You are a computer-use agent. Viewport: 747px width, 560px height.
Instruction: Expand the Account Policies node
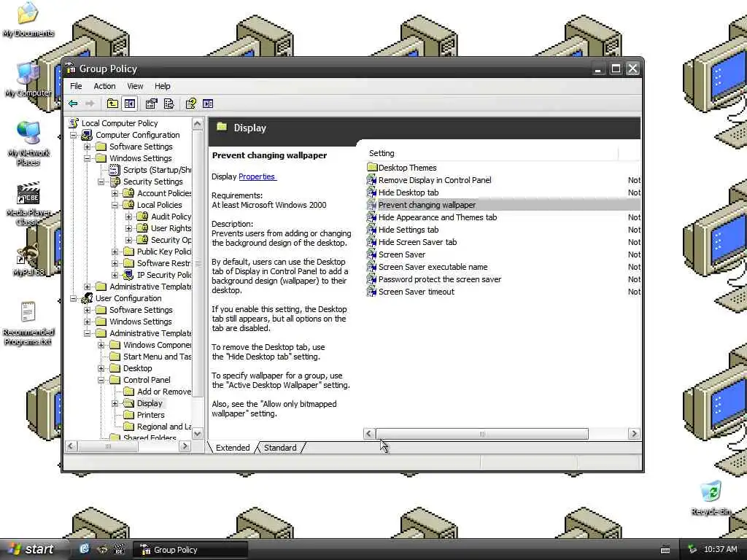(115, 193)
